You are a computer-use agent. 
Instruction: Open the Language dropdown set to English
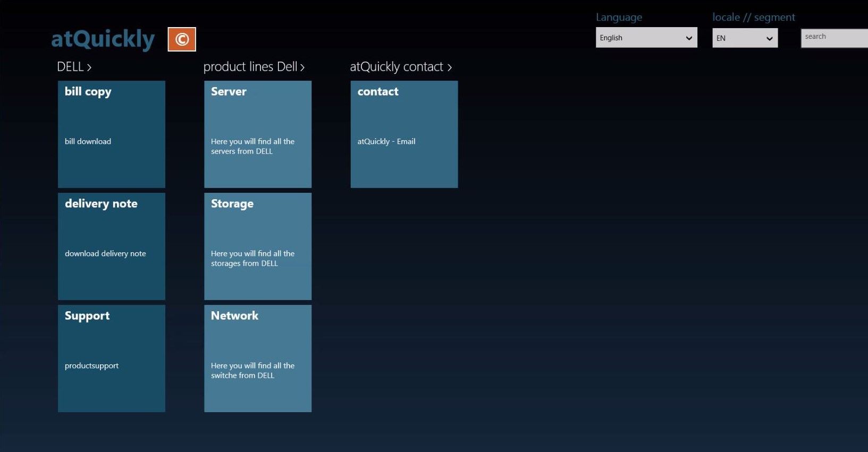(x=646, y=38)
